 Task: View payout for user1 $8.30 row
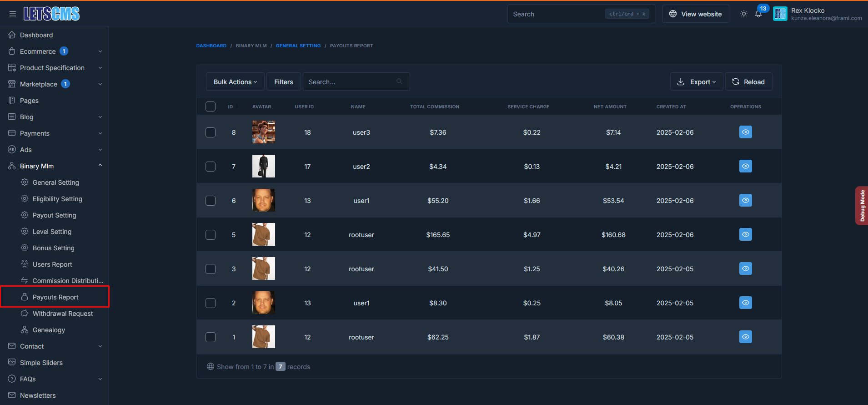pyautogui.click(x=745, y=303)
